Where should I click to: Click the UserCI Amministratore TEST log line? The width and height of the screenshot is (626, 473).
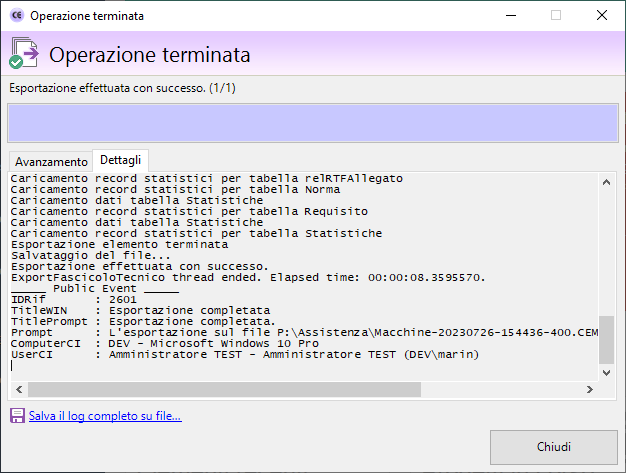(245, 354)
